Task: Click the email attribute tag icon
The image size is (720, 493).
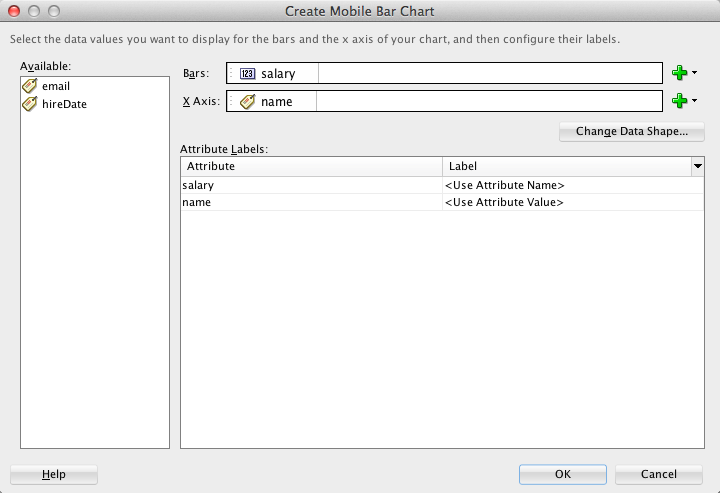Action: tap(30, 86)
